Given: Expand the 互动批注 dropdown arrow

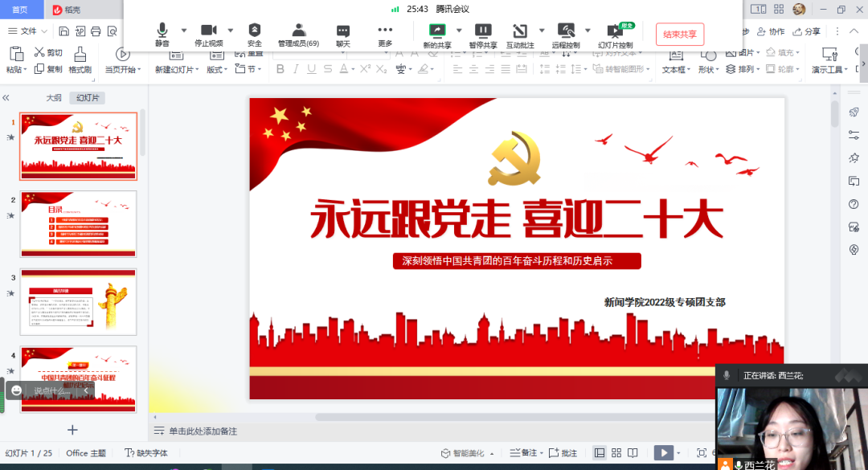Looking at the screenshot, I should (x=542, y=31).
